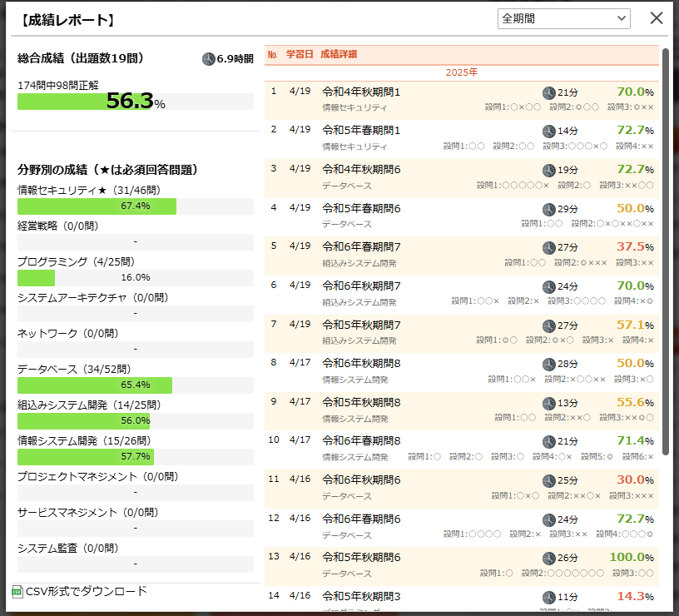Click the 経営戦略 (0/0問) category label
This screenshot has height=616, width=679.
(x=58, y=226)
